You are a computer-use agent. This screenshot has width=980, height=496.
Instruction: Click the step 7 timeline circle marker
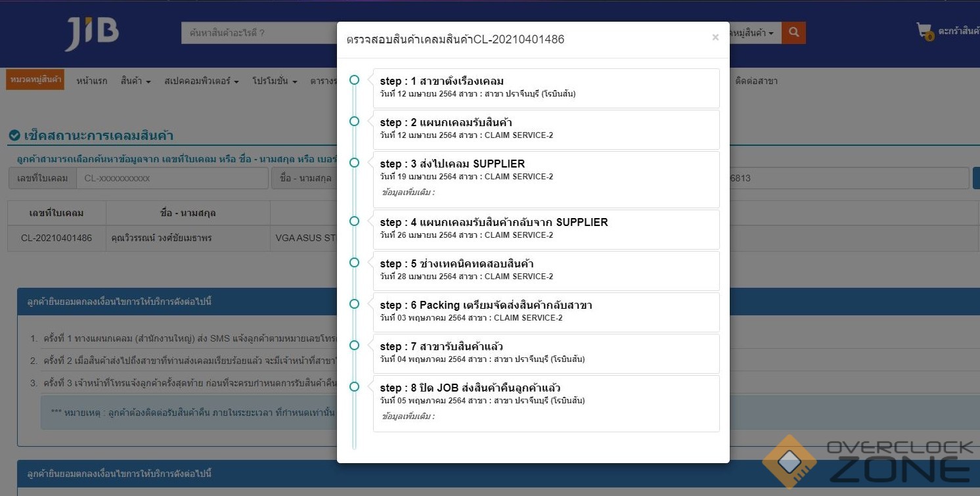point(354,346)
